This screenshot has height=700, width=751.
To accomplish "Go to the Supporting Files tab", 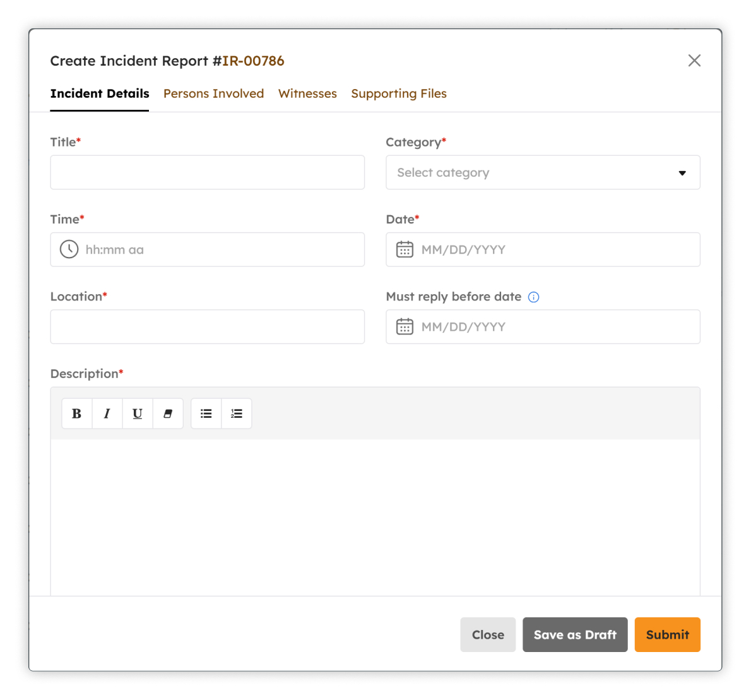I will [399, 93].
